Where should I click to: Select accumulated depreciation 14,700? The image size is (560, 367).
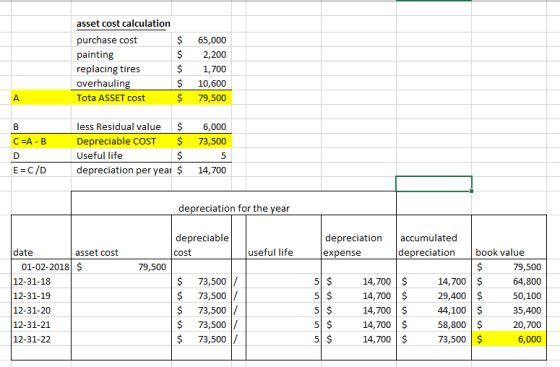[x=434, y=281]
